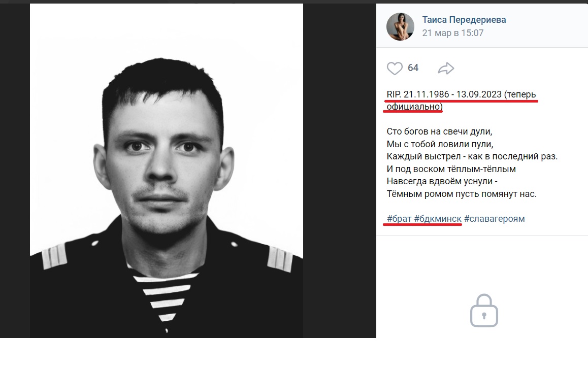Click the words 'теперь официально' in the caption
This screenshot has height=369, width=588.
pyautogui.click(x=414, y=107)
